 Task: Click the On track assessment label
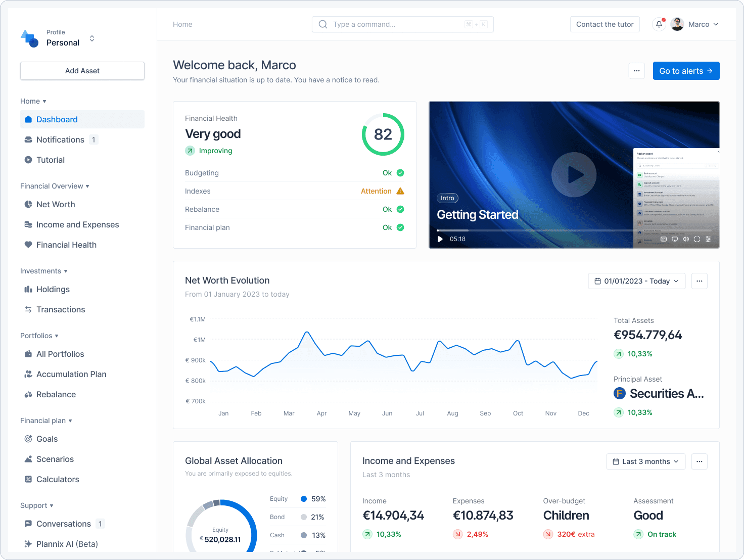(662, 534)
